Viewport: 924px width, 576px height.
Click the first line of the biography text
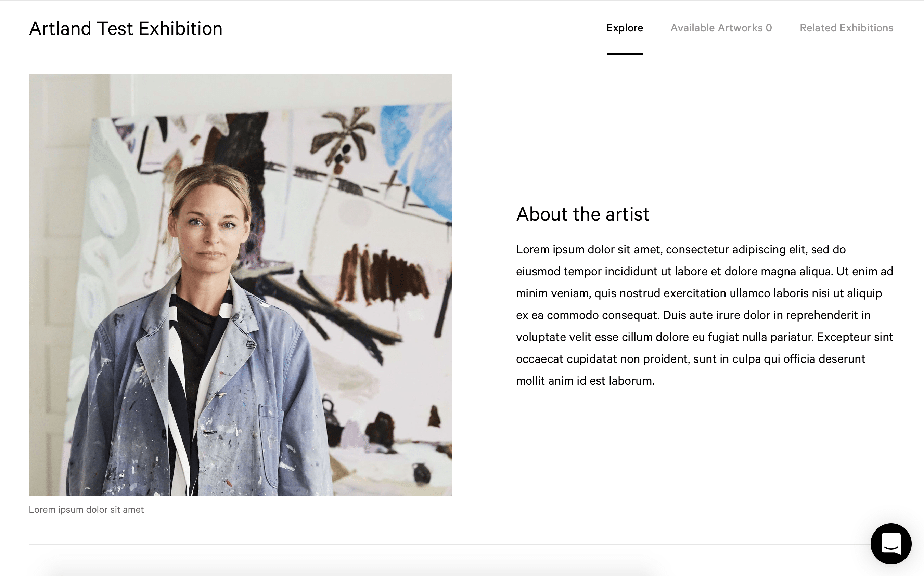pos(681,250)
